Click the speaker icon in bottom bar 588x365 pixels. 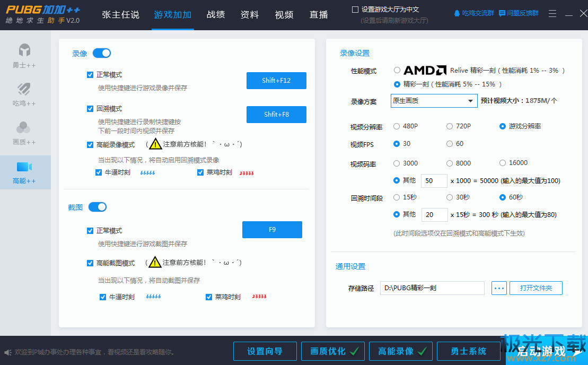[8, 352]
